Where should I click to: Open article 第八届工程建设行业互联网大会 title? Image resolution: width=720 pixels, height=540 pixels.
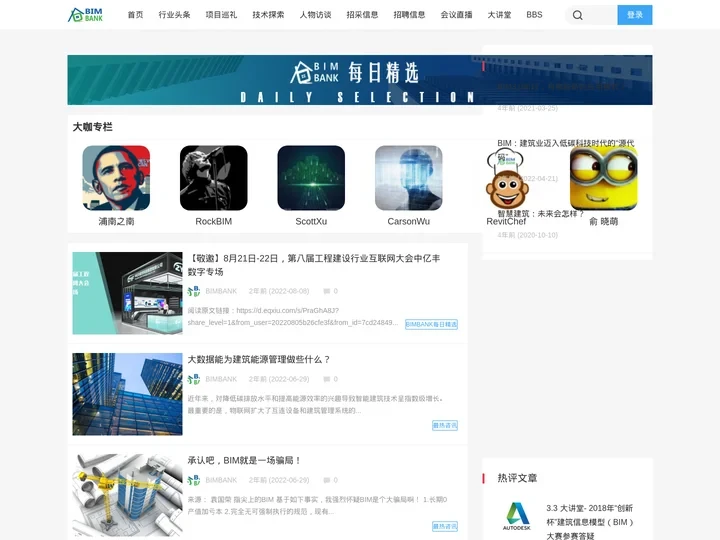(314, 265)
